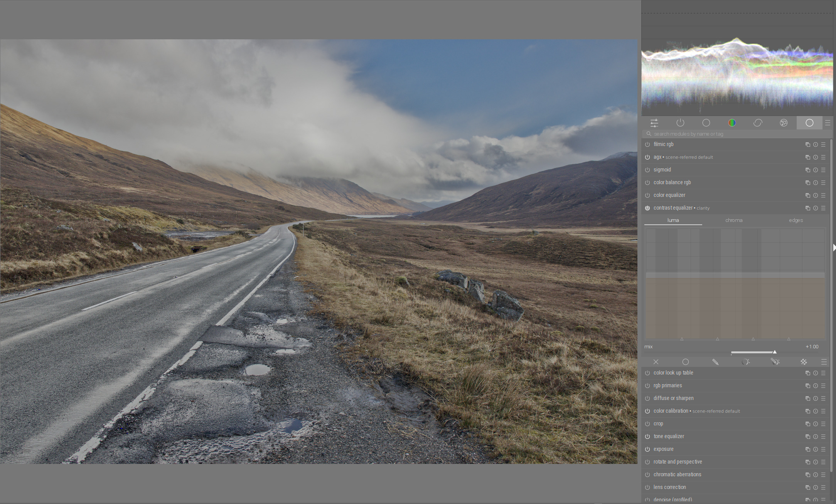Disable the agx module power switch
The height and width of the screenshot is (504, 836).
(647, 157)
